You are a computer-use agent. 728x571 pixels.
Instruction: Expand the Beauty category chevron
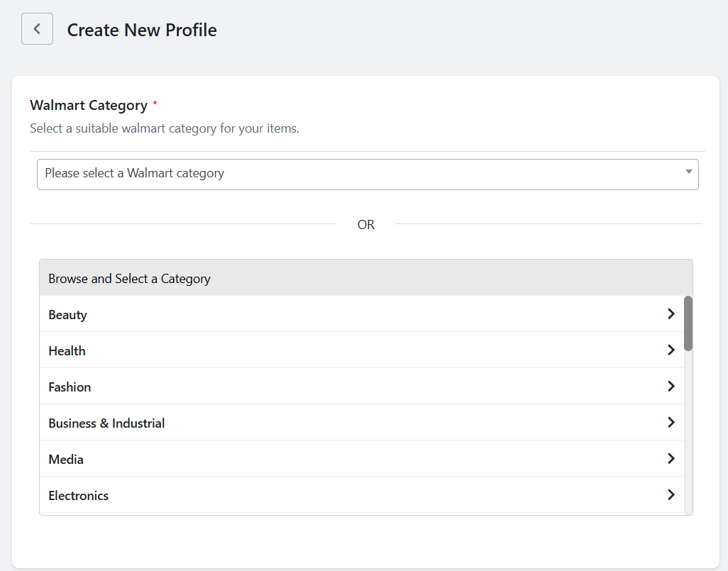pos(671,314)
